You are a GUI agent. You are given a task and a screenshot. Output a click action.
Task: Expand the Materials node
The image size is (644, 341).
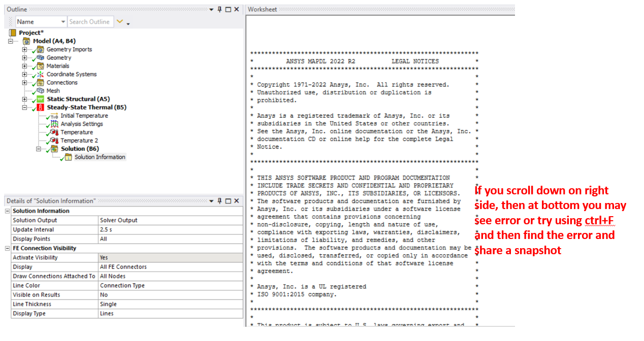point(24,66)
